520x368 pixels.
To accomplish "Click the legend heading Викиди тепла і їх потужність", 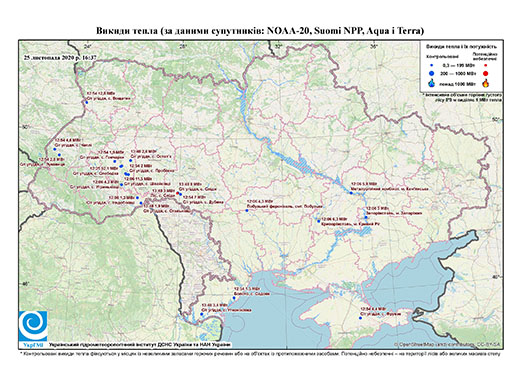I will [461, 47].
